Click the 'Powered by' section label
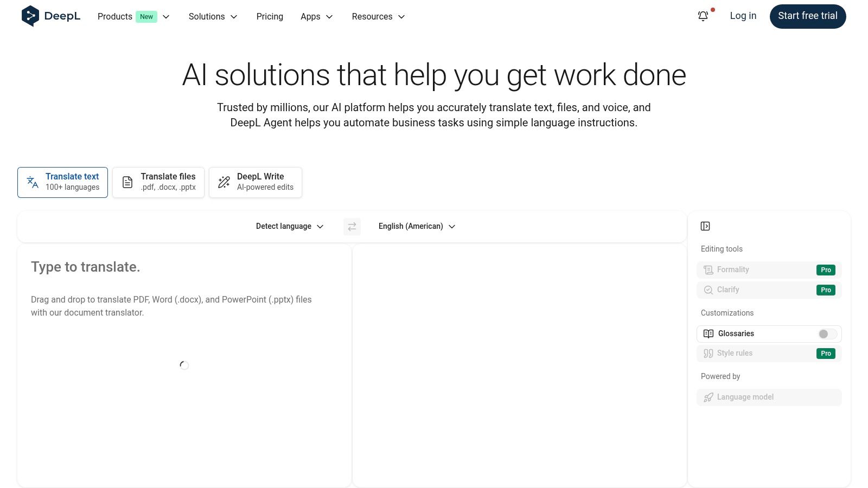 [x=720, y=376]
